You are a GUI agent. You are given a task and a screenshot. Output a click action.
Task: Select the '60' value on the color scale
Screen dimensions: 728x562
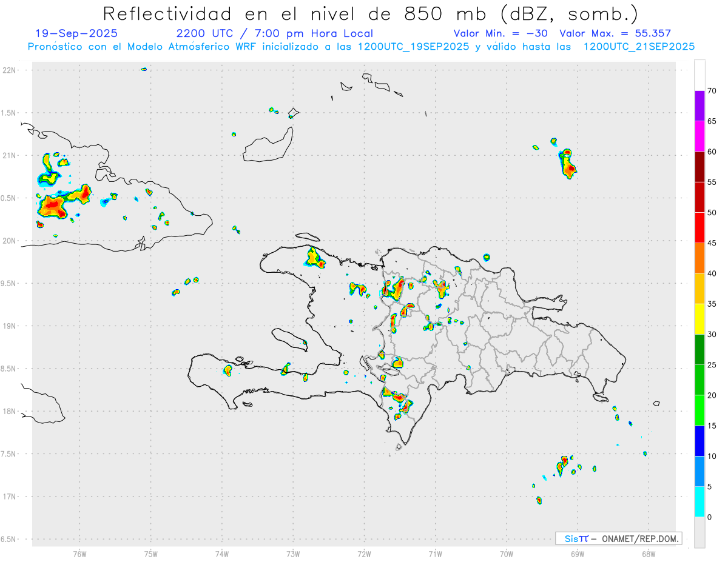[712, 152]
